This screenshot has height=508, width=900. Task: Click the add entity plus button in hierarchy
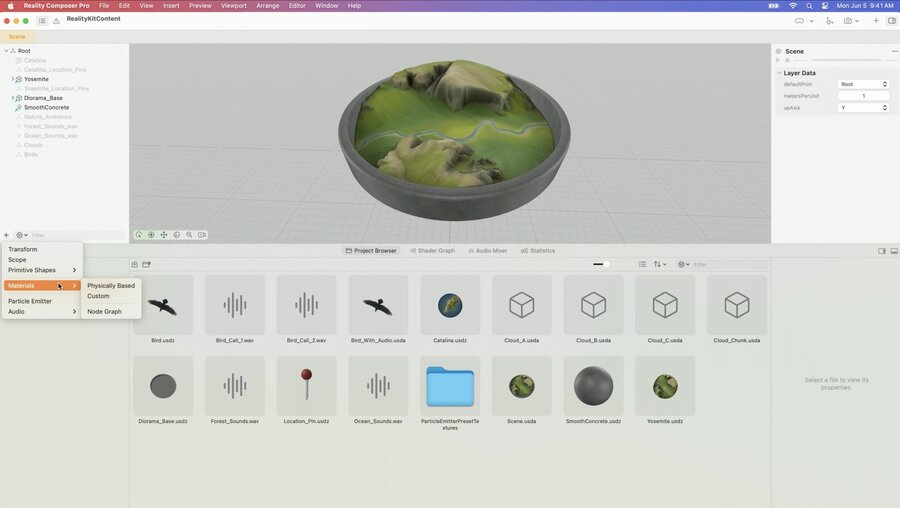pyautogui.click(x=6, y=235)
